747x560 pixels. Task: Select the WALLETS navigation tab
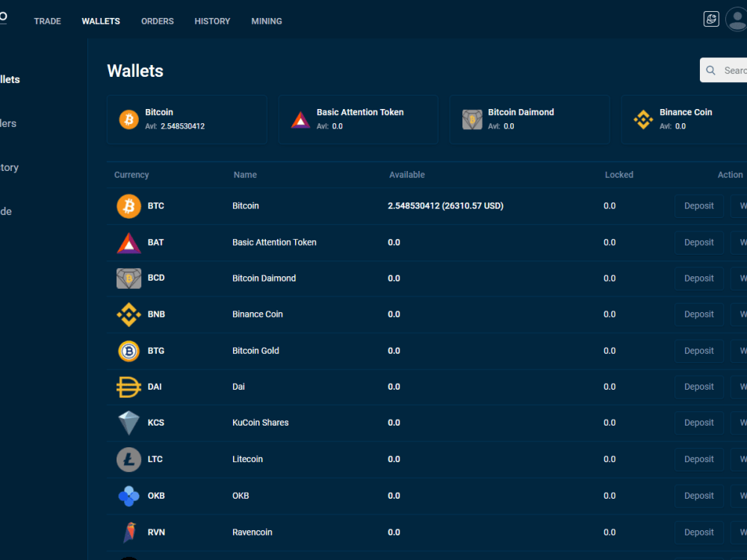[x=101, y=21]
